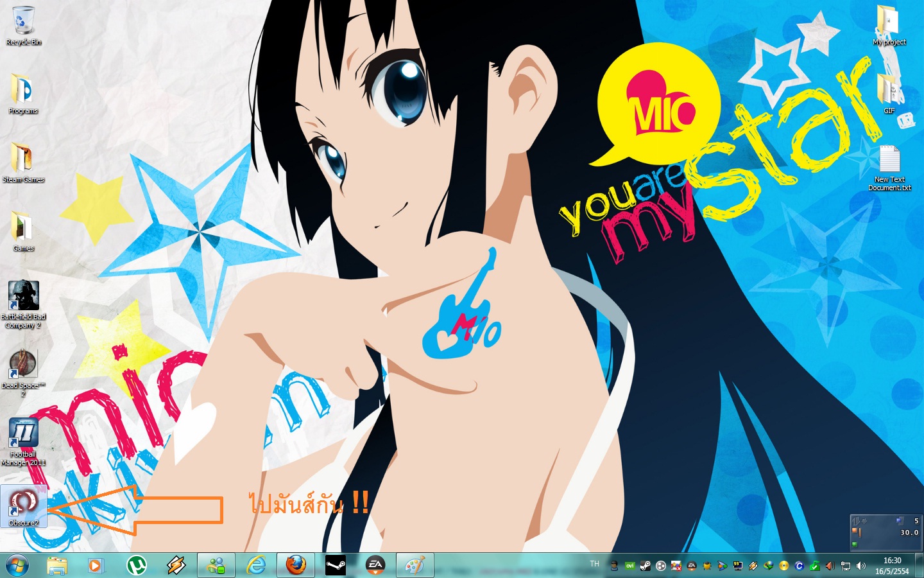Click the blue C tray icon
This screenshot has width=924, height=578.
(x=799, y=566)
